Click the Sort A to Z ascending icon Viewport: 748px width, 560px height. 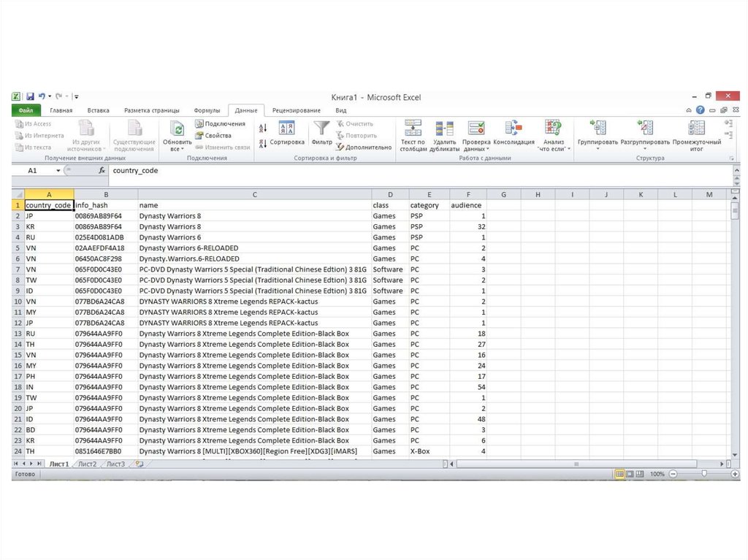click(263, 128)
